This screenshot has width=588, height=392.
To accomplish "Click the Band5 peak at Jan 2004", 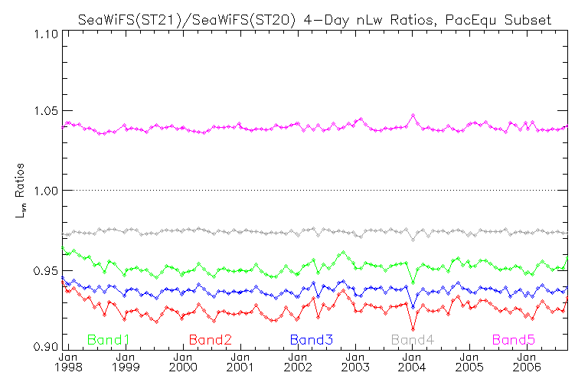I will (x=413, y=116).
